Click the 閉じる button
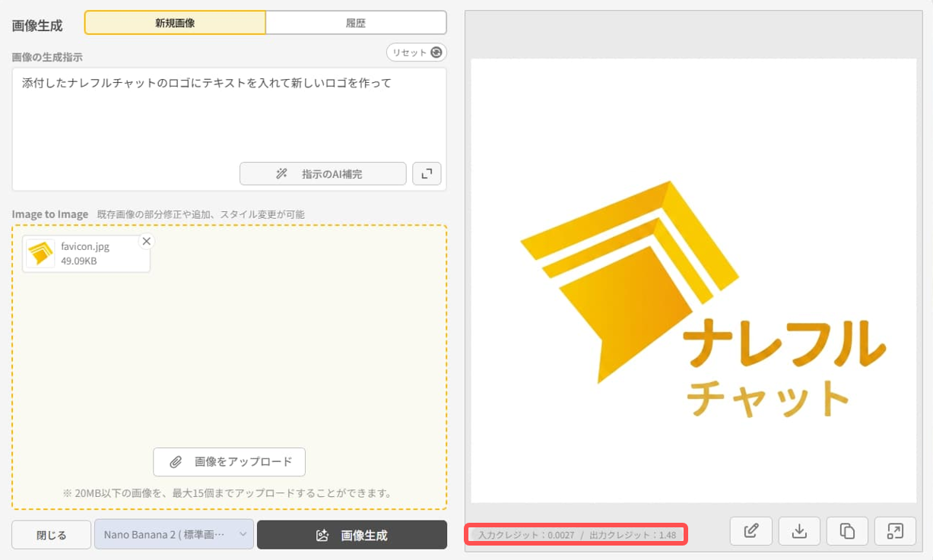The image size is (933, 560). pyautogui.click(x=52, y=535)
